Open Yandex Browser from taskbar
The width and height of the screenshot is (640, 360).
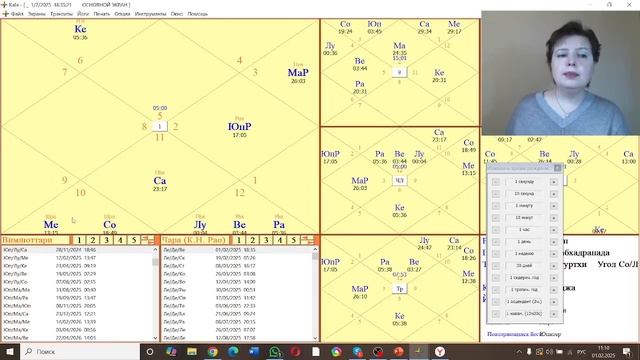(x=440, y=351)
